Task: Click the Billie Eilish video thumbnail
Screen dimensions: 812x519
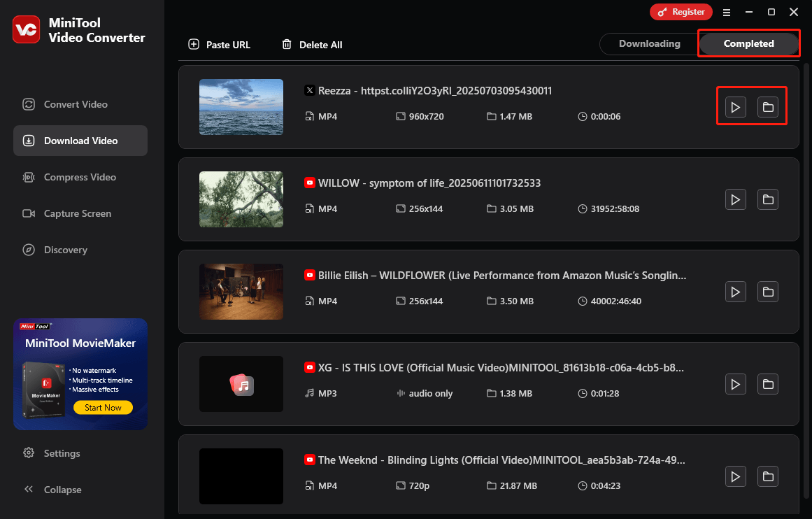Action: point(241,292)
